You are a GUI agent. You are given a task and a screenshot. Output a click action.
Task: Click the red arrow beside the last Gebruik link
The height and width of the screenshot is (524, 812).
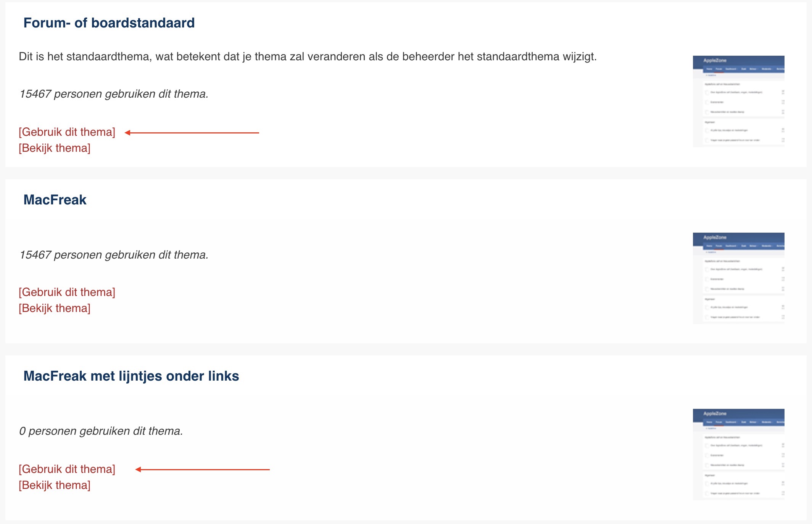click(x=203, y=469)
